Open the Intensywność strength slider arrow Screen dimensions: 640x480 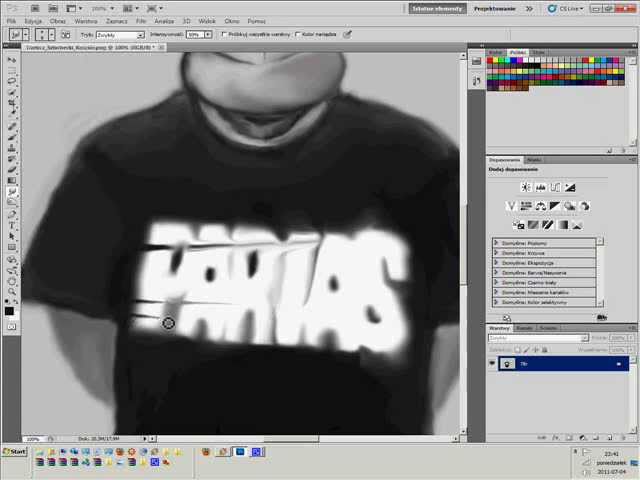[x=208, y=35]
